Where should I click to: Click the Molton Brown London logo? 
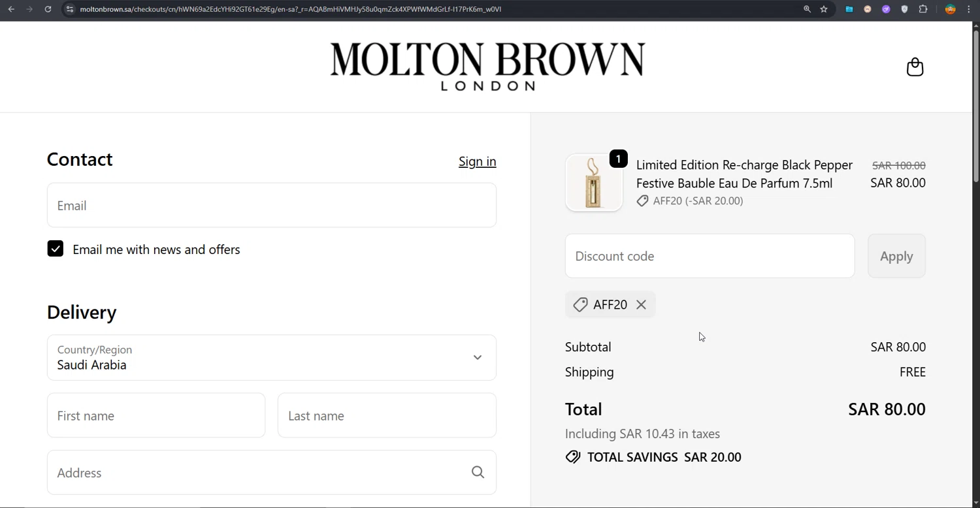pos(487,66)
